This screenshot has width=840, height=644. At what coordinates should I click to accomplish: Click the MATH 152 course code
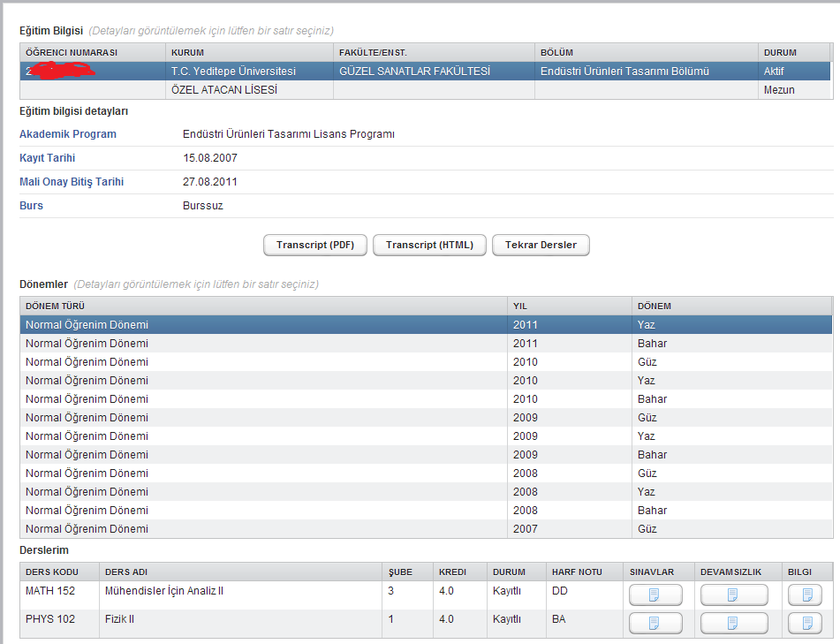click(50, 590)
